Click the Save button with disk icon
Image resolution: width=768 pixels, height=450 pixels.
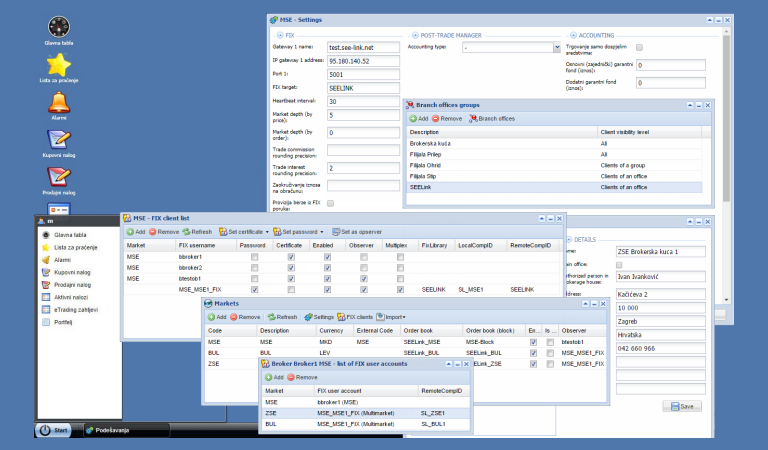[x=682, y=406]
